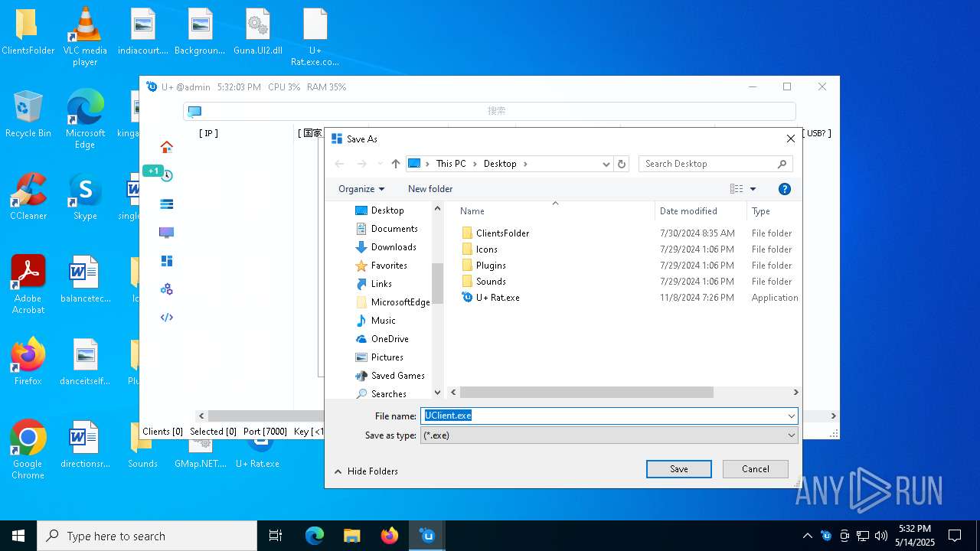980x551 pixels.
Task: Click the File name input field
Action: tap(602, 416)
